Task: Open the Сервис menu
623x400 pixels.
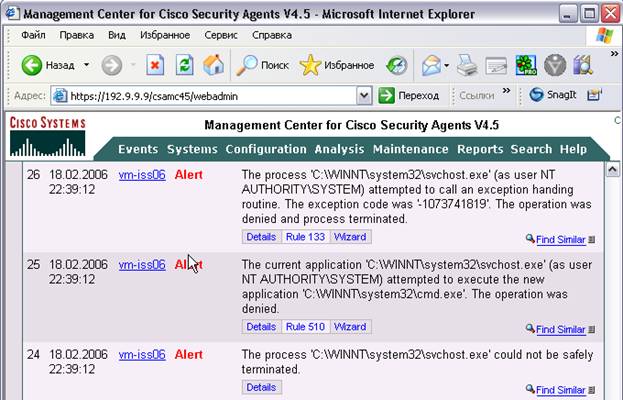Action: (220, 34)
